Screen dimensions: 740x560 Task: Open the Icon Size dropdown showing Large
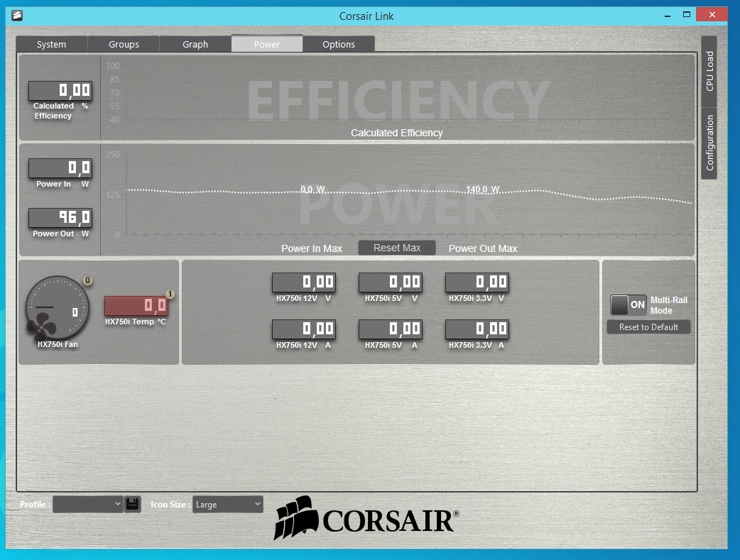pos(227,505)
